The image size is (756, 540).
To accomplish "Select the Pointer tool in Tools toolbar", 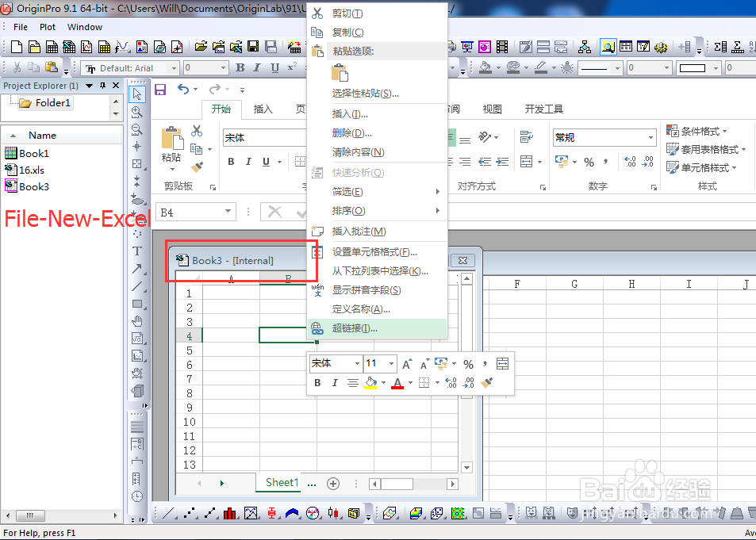I will pos(137,94).
